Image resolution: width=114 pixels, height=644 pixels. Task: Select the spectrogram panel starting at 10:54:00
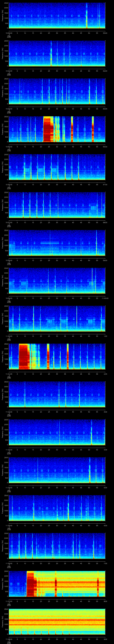57,91
